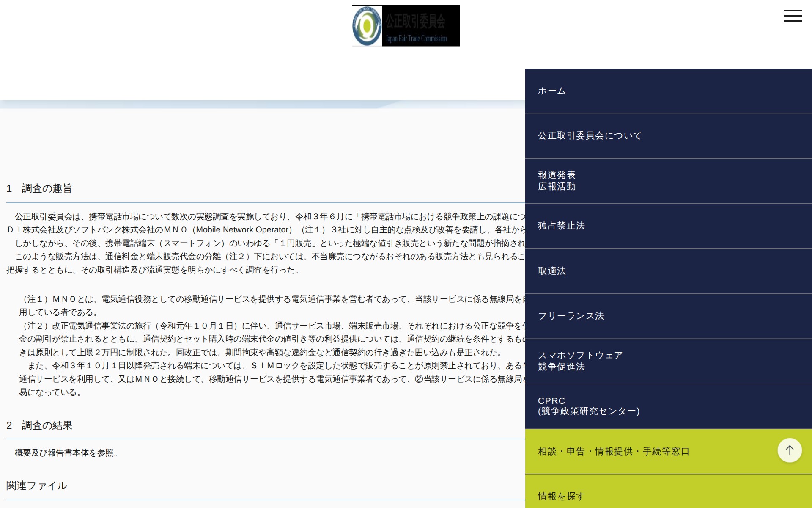Click the scroll-to-top arrow button
The width and height of the screenshot is (812, 508).
[789, 450]
